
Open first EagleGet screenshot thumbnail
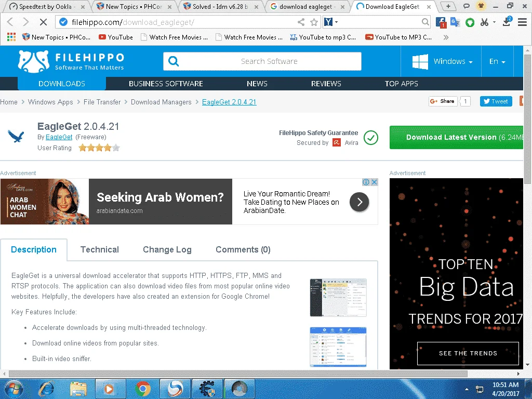338,298
